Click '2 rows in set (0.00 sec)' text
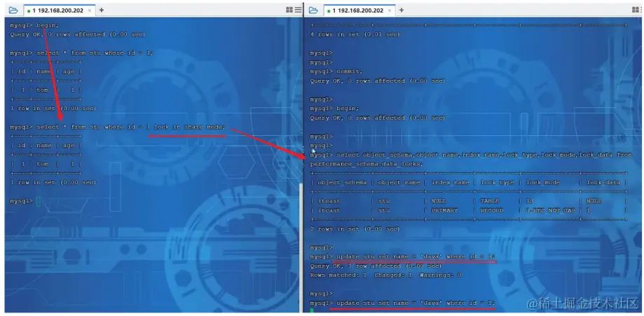The width and height of the screenshot is (644, 316). click(355, 229)
